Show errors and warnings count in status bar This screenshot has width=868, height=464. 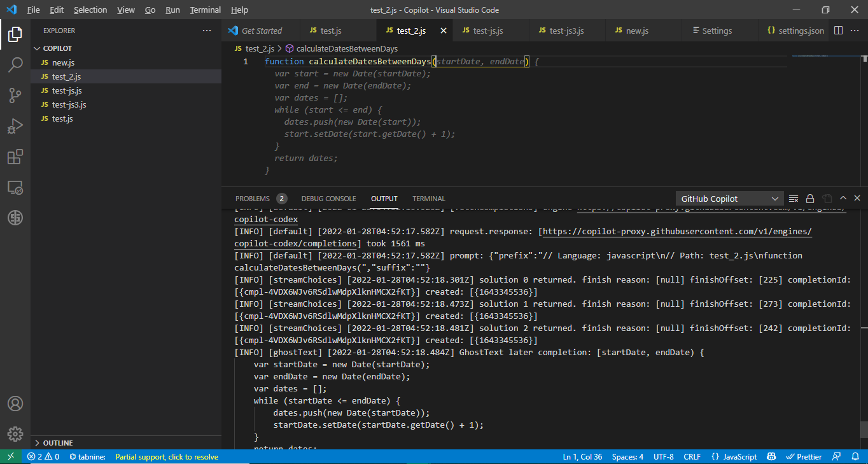43,457
